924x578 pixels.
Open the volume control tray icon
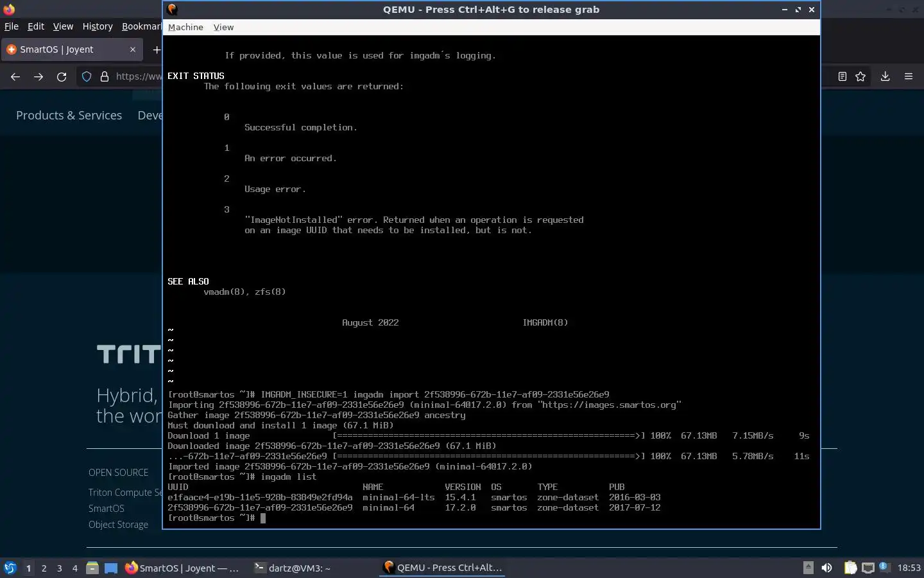tap(827, 568)
